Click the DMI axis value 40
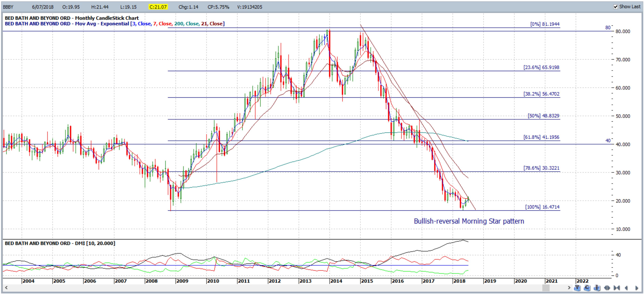Viewport: 644px width, 294px height. point(618,255)
